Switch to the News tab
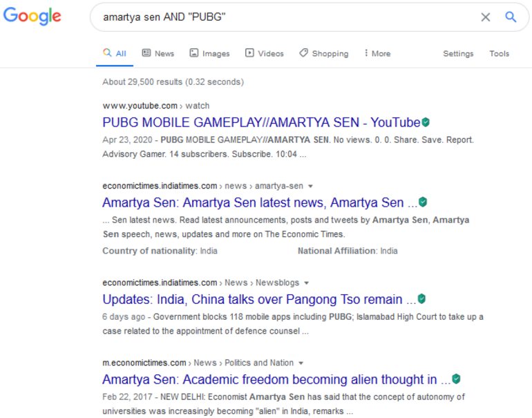 (158, 53)
